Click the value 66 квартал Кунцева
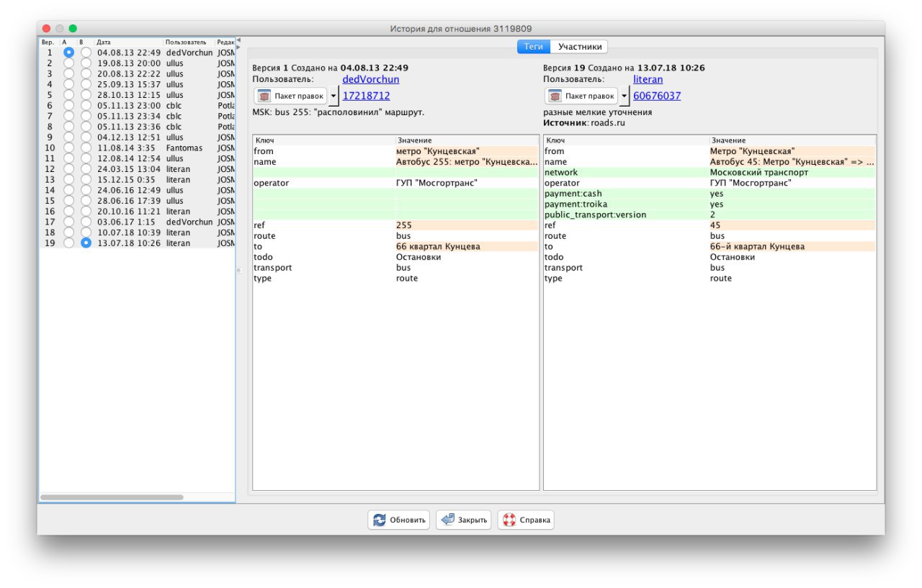This screenshot has height=588, width=922. (467, 246)
